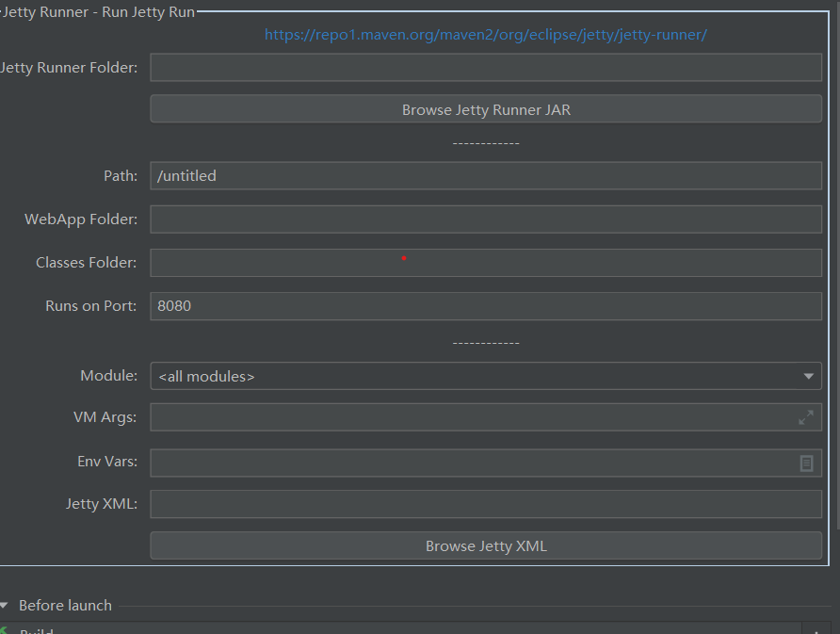Viewport: 840px width, 634px height.
Task: Click the 'Jetty Runner Folder:' label
Action: 69,68
